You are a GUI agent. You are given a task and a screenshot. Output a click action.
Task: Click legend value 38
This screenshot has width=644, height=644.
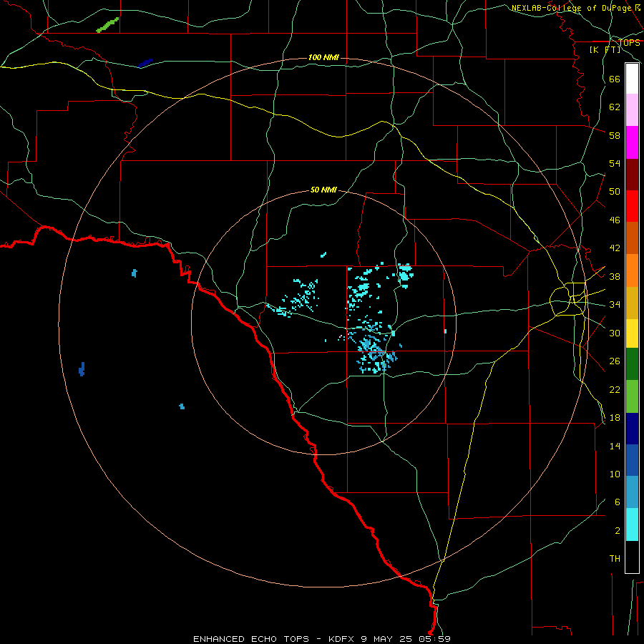click(615, 276)
